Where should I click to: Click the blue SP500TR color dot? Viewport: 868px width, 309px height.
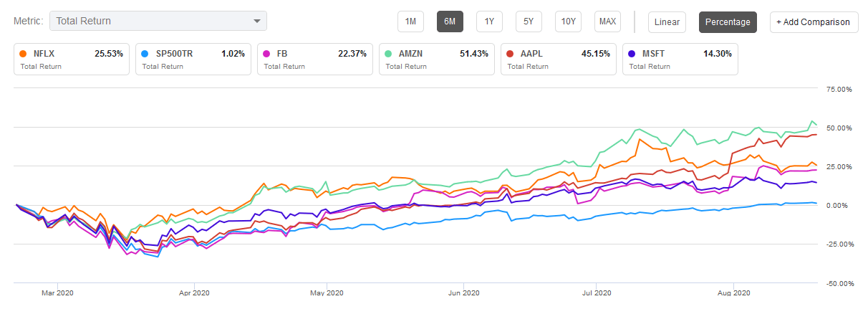(x=145, y=54)
